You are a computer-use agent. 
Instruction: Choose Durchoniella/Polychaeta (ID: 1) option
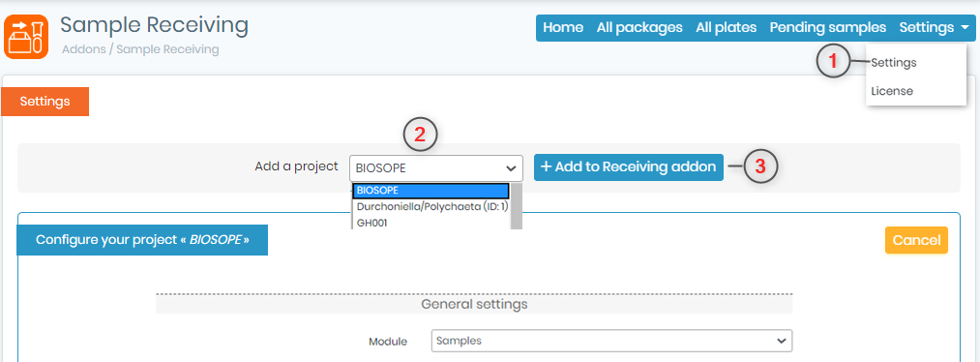431,206
